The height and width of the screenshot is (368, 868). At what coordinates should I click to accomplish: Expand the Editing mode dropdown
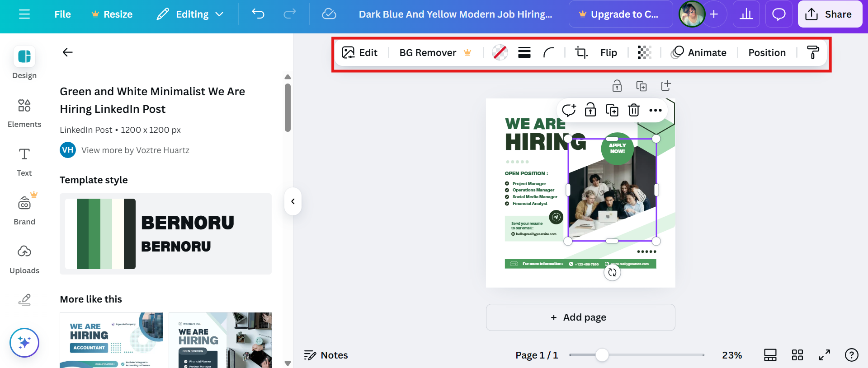pos(190,14)
